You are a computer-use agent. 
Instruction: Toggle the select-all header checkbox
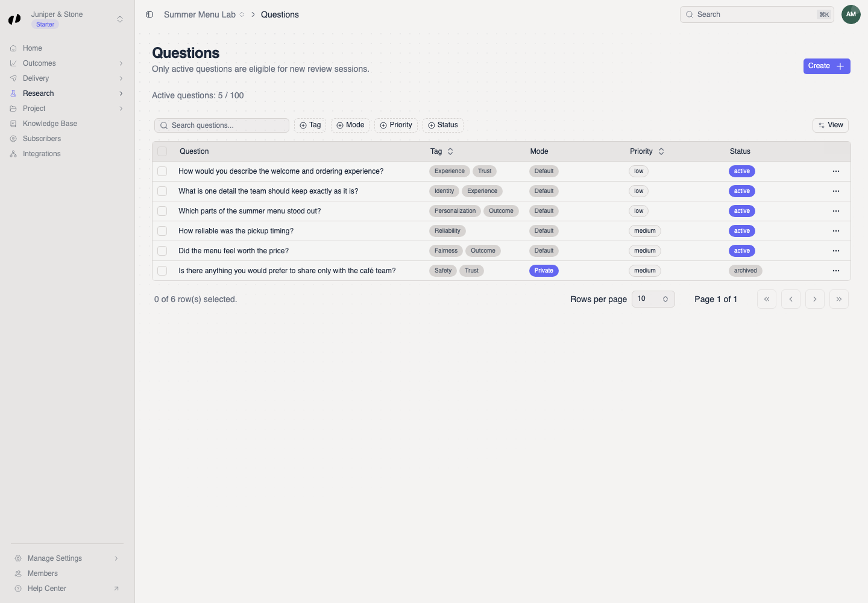coord(162,151)
